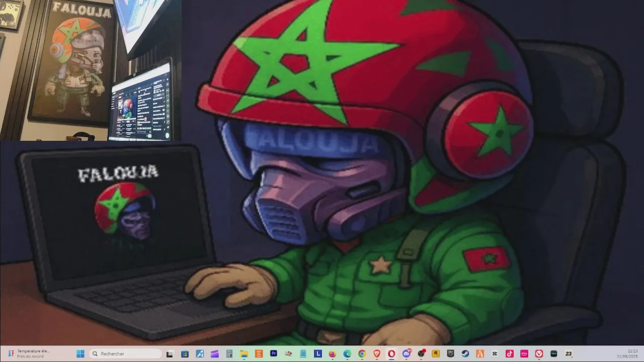The image size is (644, 362).
Task: Open the TikTok taskbar icon
Action: coord(509,353)
